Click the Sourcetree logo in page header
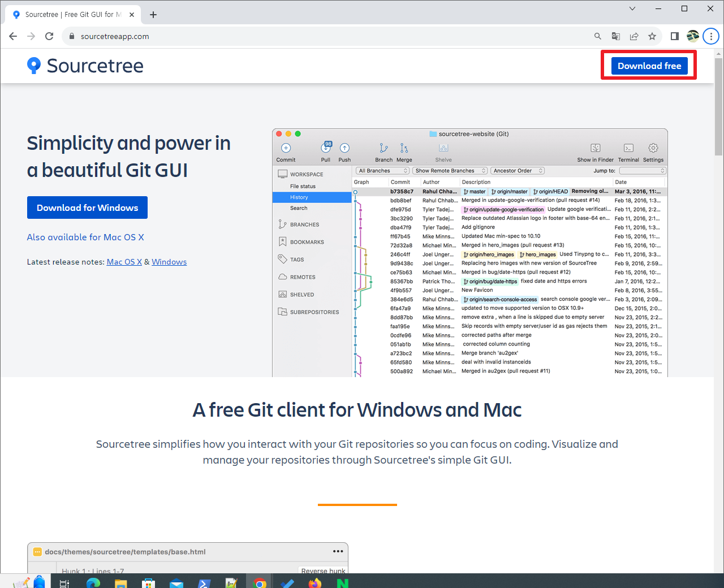This screenshot has height=588, width=724. 85,66
